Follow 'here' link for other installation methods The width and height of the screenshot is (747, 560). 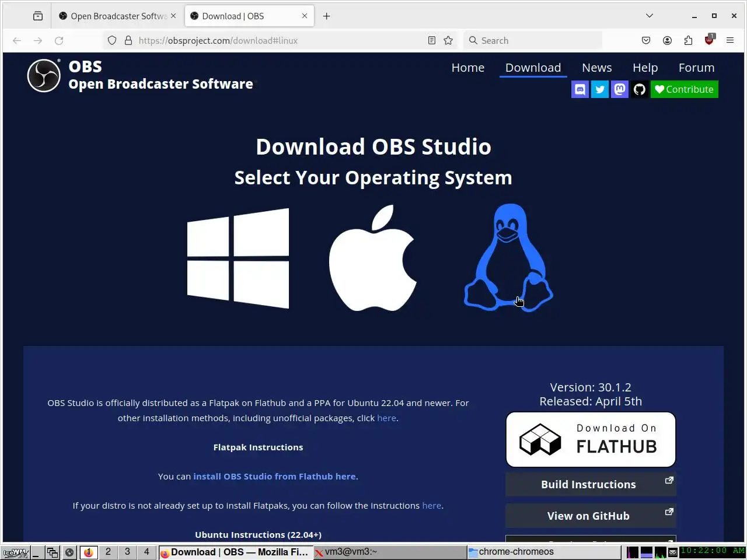(386, 418)
